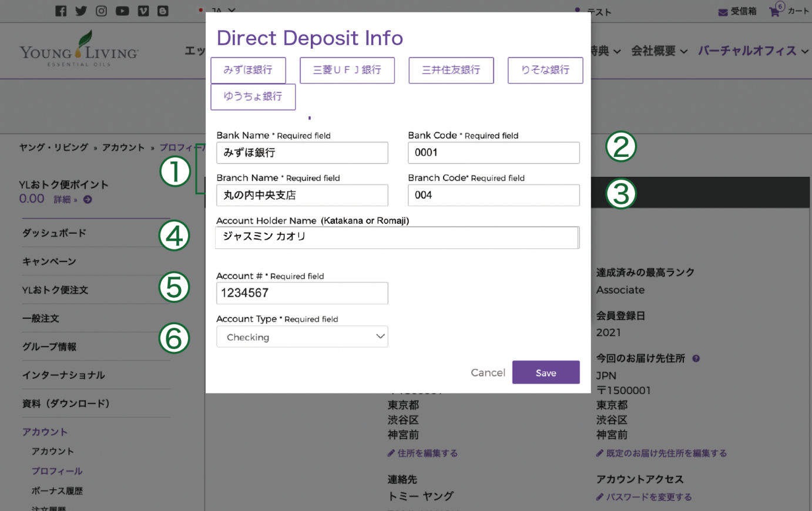Viewport: 812px width, 511px height.
Task: Click help icon next to 今回のお届け先住所
Action: coord(696,358)
